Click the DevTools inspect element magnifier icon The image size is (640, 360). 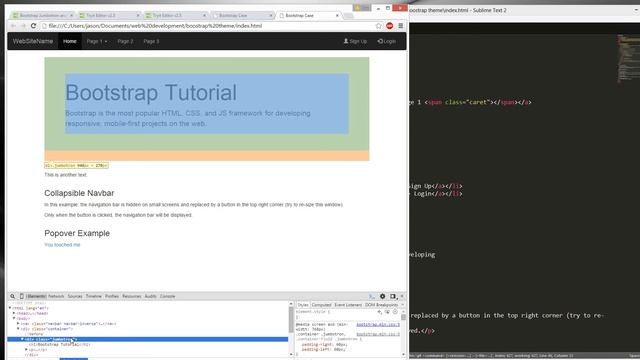coord(12,296)
